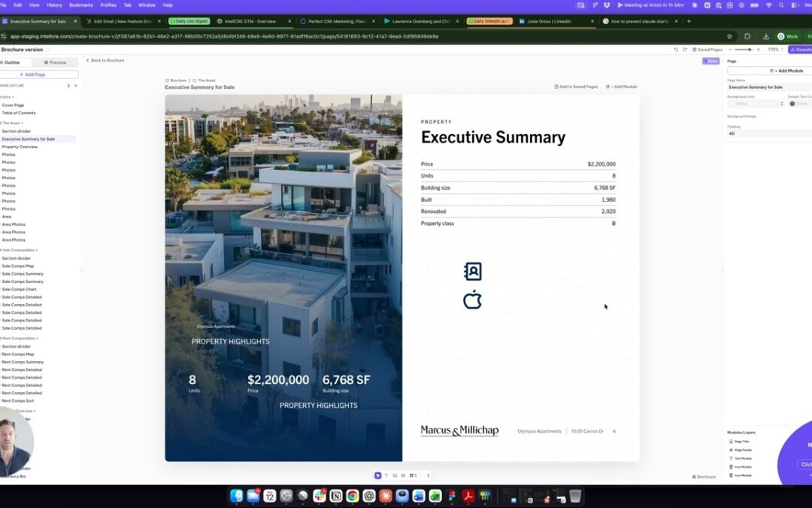Click Add Module in the Page panel

pyautogui.click(x=771, y=71)
